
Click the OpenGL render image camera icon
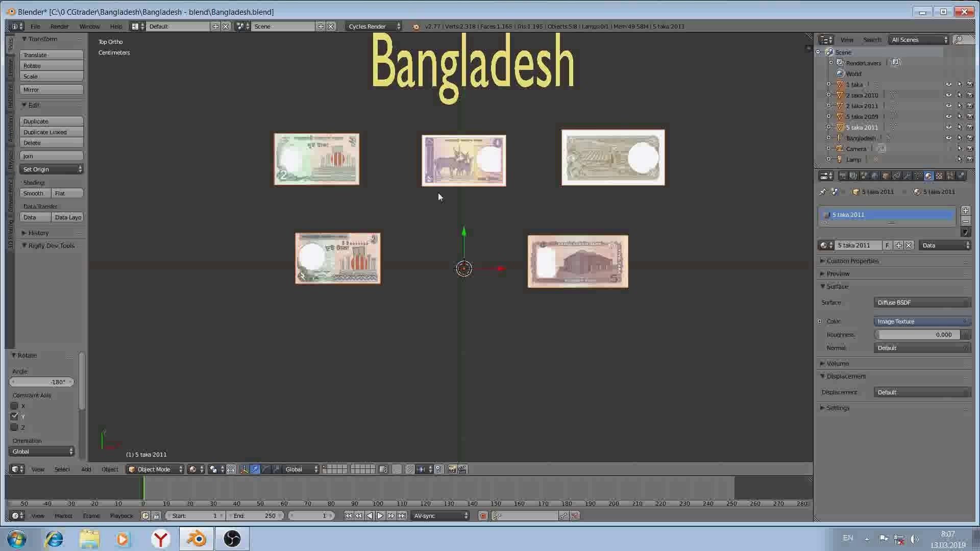tap(452, 469)
